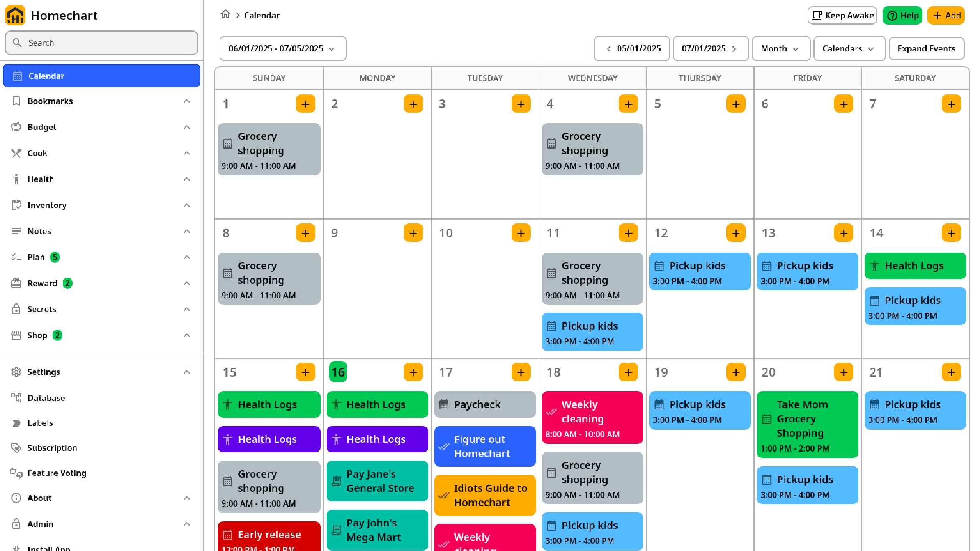Click the home breadcrumb icon
The image size is (980, 551).
pyautogui.click(x=225, y=15)
